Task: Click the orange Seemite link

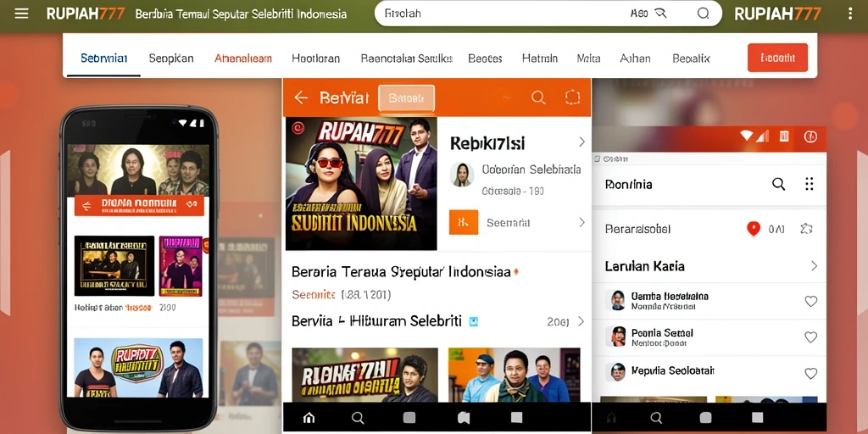Action: [314, 294]
